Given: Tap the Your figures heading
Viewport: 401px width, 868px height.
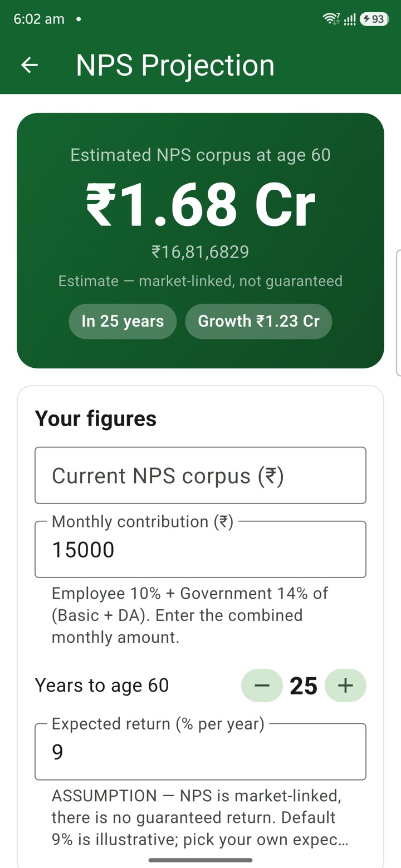Looking at the screenshot, I should point(96,418).
